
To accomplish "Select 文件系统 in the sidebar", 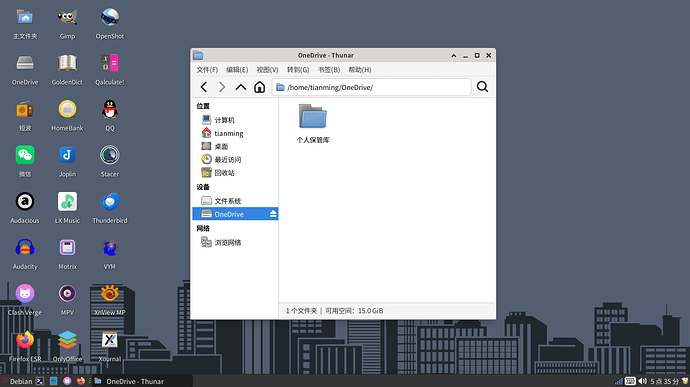I will (235, 201).
